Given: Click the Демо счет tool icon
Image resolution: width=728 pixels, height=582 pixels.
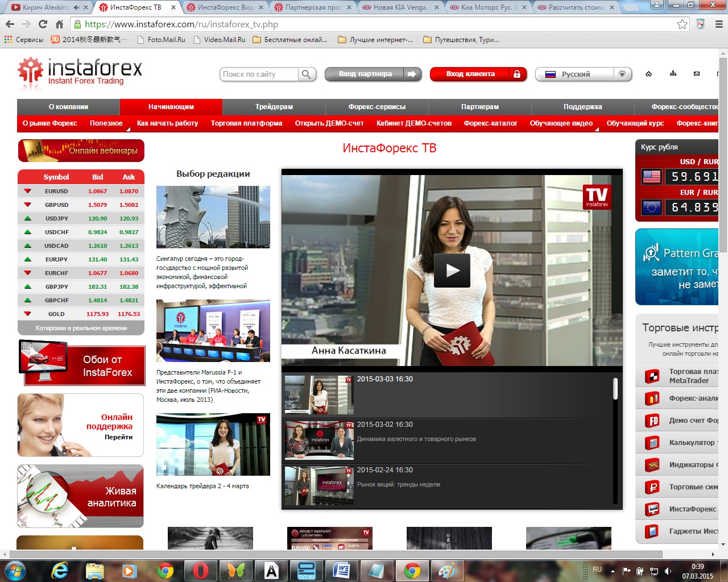Looking at the screenshot, I should [x=652, y=421].
